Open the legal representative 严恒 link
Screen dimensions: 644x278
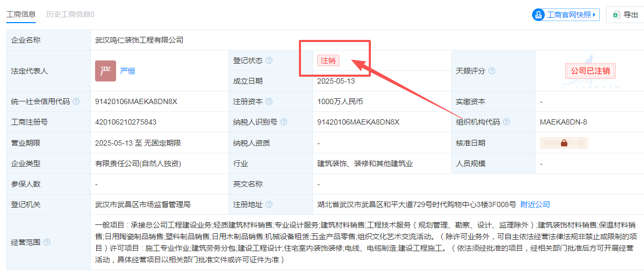(x=128, y=71)
